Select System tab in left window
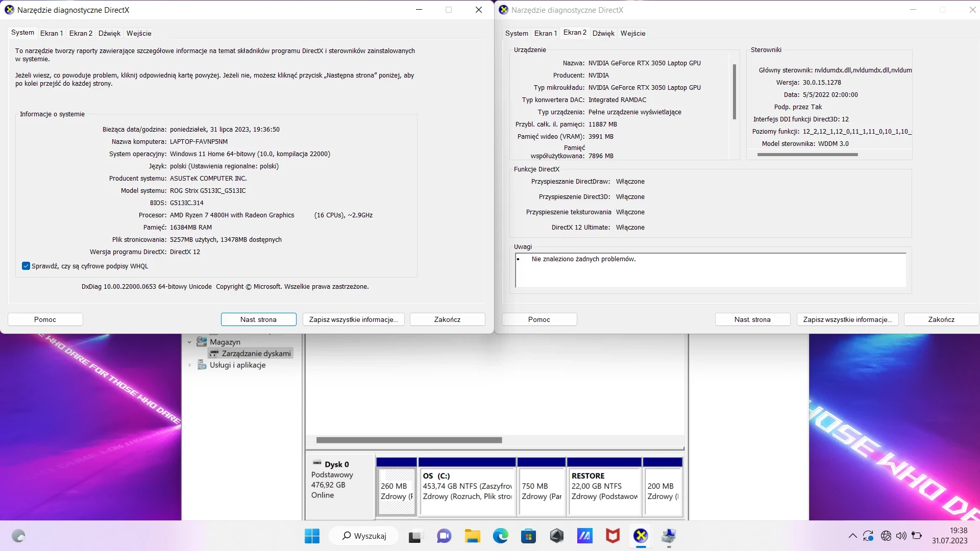 pyautogui.click(x=22, y=33)
